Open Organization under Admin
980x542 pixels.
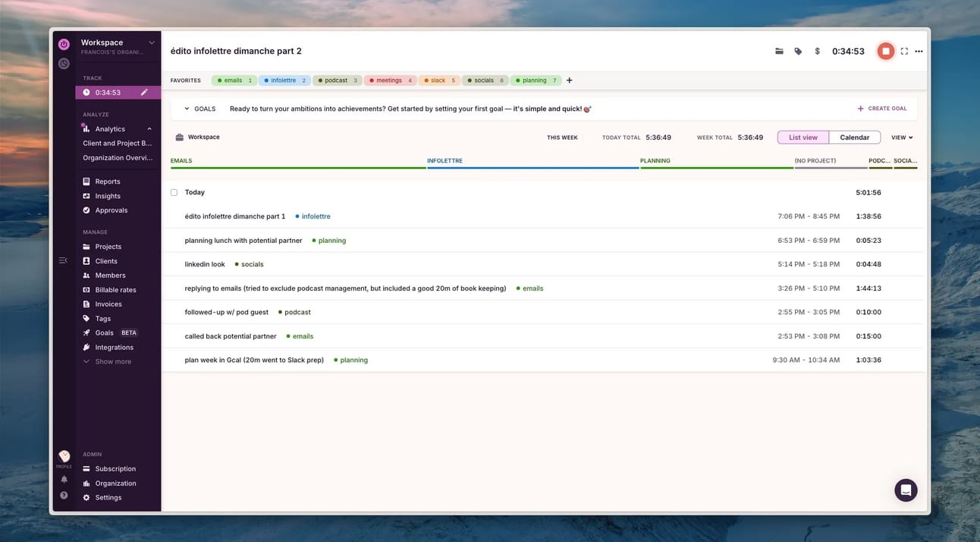coord(115,484)
